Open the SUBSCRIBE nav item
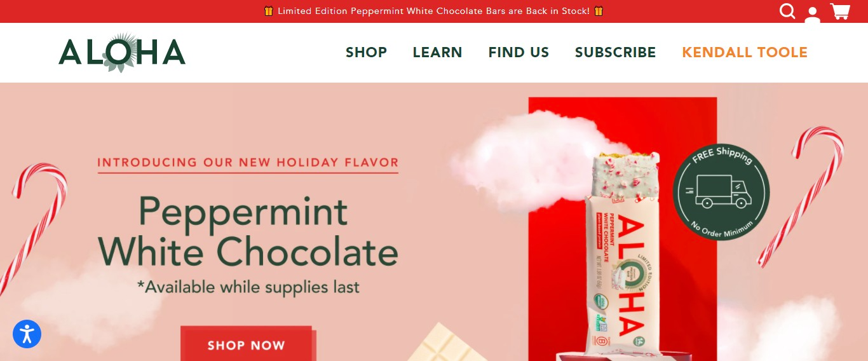Image resolution: width=868 pixels, height=361 pixels. coord(615,52)
